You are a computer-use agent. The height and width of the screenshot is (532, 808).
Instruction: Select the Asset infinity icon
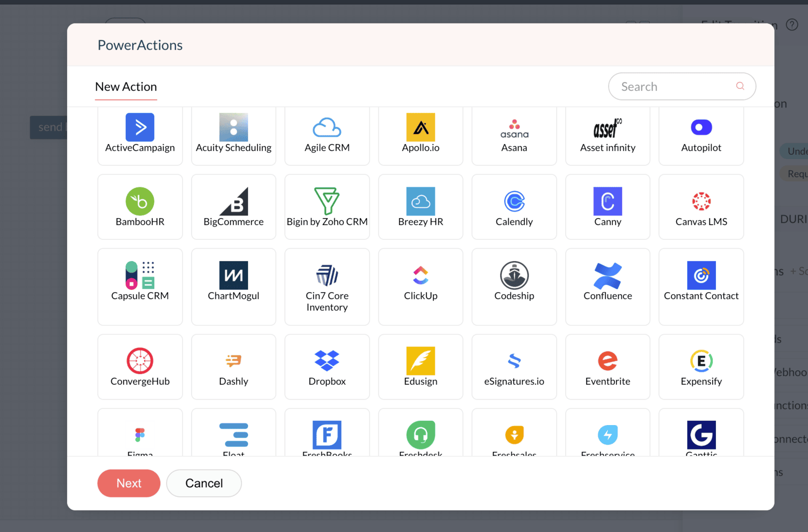tap(608, 128)
